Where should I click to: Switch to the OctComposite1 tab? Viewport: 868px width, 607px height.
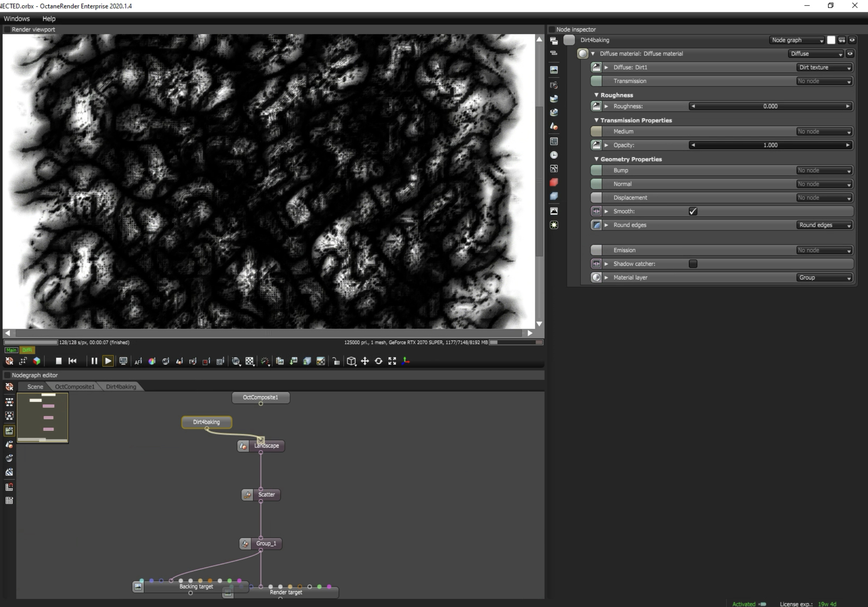75,387
